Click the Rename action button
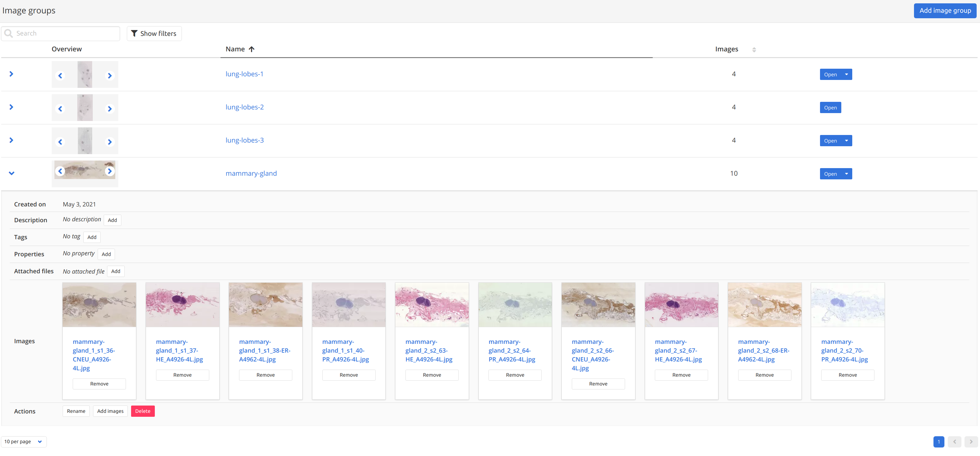Image resolution: width=980 pixels, height=456 pixels. tap(76, 411)
